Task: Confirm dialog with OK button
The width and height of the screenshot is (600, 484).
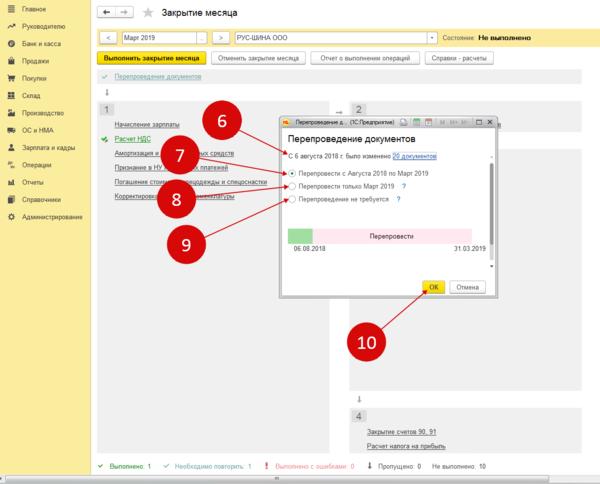Action: point(434,287)
